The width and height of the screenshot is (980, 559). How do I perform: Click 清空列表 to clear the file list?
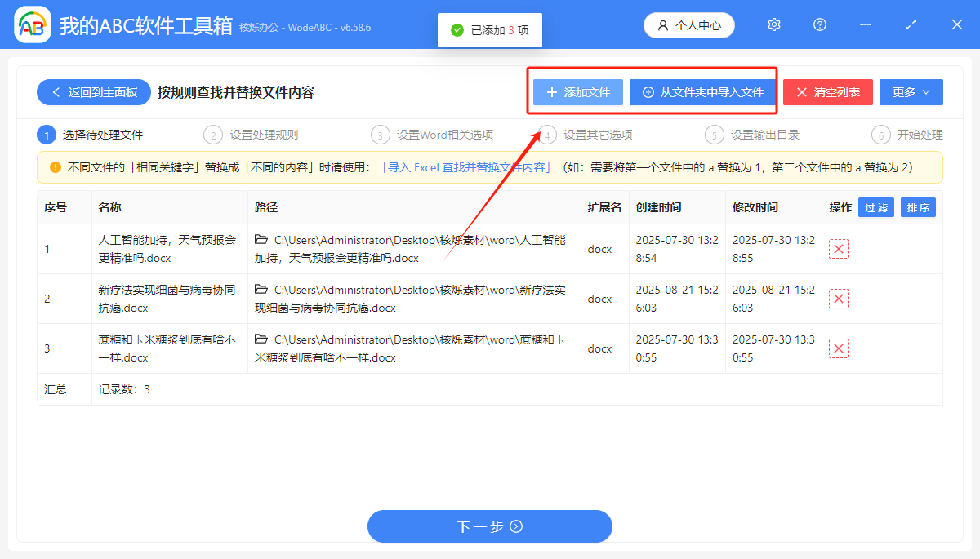click(x=827, y=91)
